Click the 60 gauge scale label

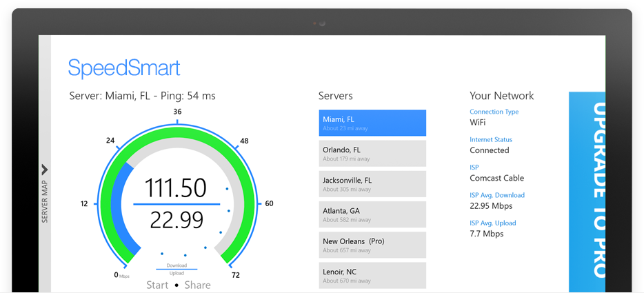[x=269, y=203]
